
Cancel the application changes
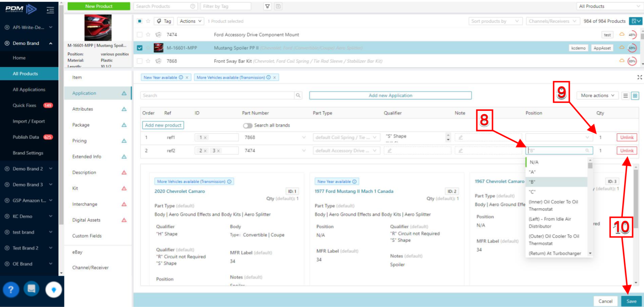(x=605, y=301)
